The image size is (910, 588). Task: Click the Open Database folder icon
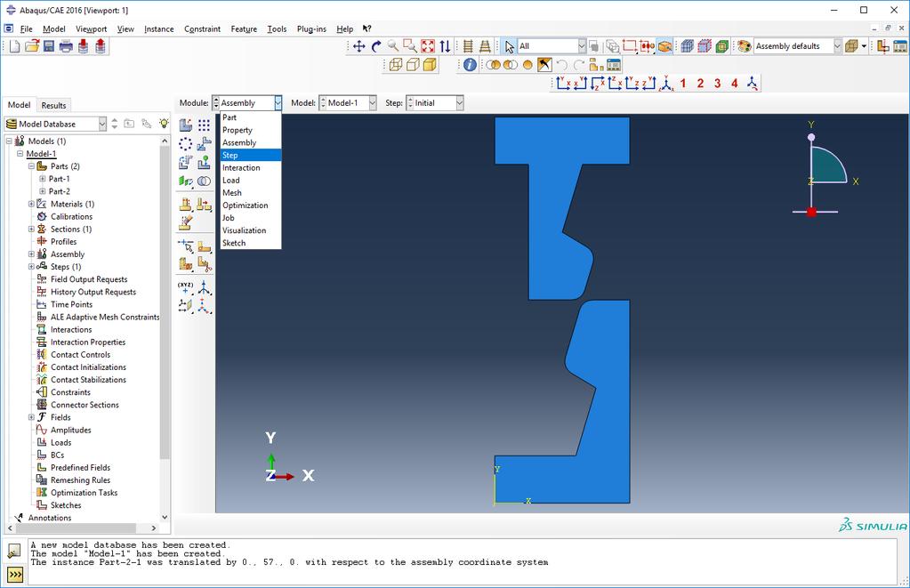coord(32,46)
